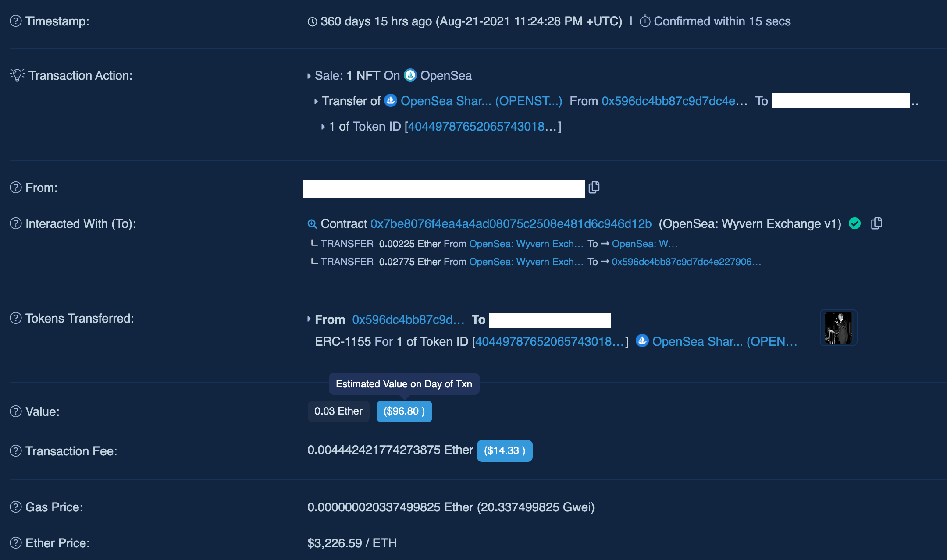Click the Transaction Fee help icon

pyautogui.click(x=16, y=451)
